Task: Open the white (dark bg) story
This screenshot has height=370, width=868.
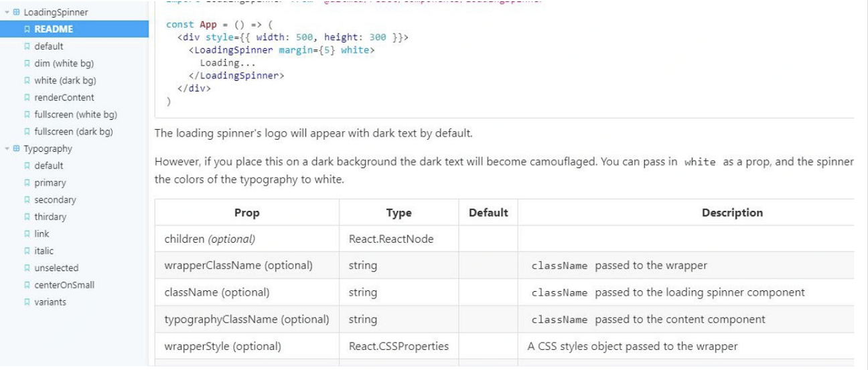Action: (65, 80)
